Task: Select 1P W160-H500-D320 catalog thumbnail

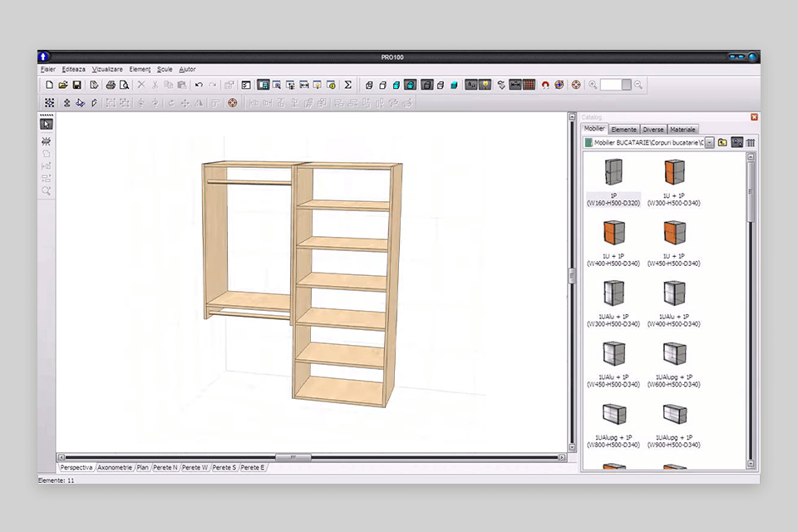Action: coord(613,172)
